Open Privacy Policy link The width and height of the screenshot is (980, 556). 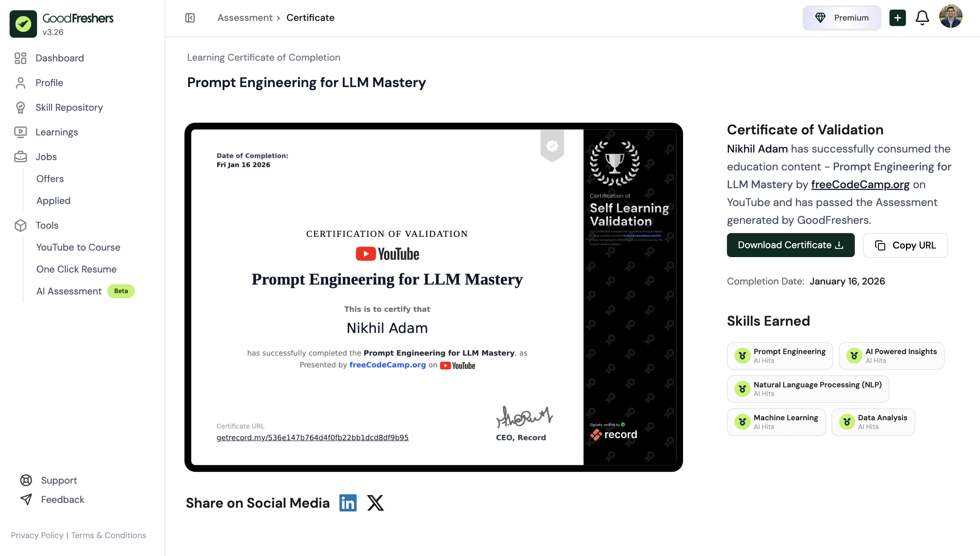[x=37, y=535]
